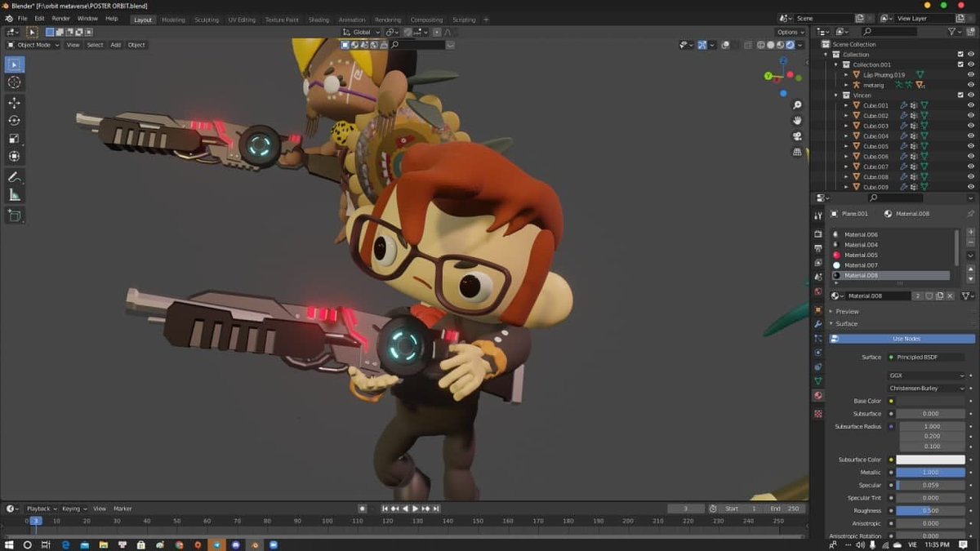The height and width of the screenshot is (551, 980).
Task: Expand the Cube.003 tree row
Action: [x=846, y=126]
